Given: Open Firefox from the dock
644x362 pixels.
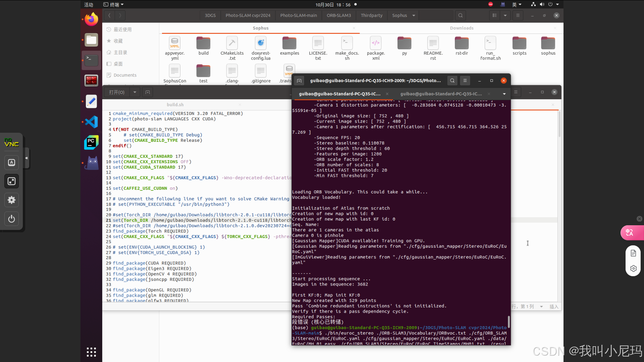Looking at the screenshot, I should click(x=91, y=19).
